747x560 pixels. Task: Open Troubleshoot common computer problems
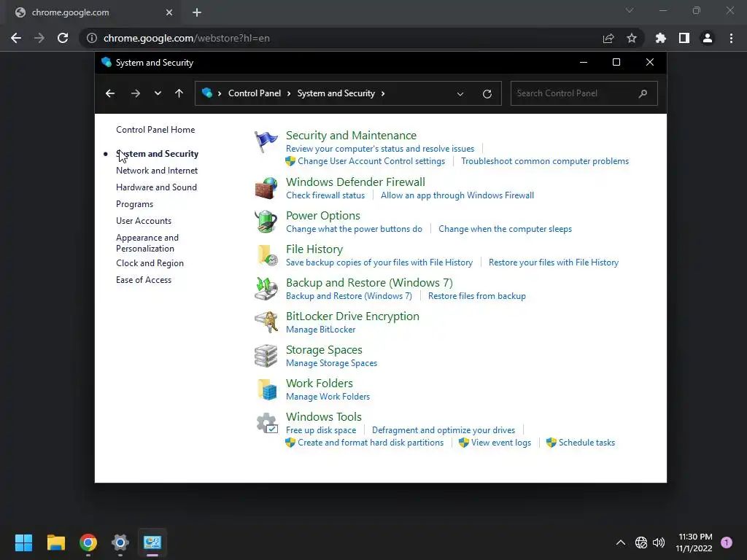tap(545, 161)
